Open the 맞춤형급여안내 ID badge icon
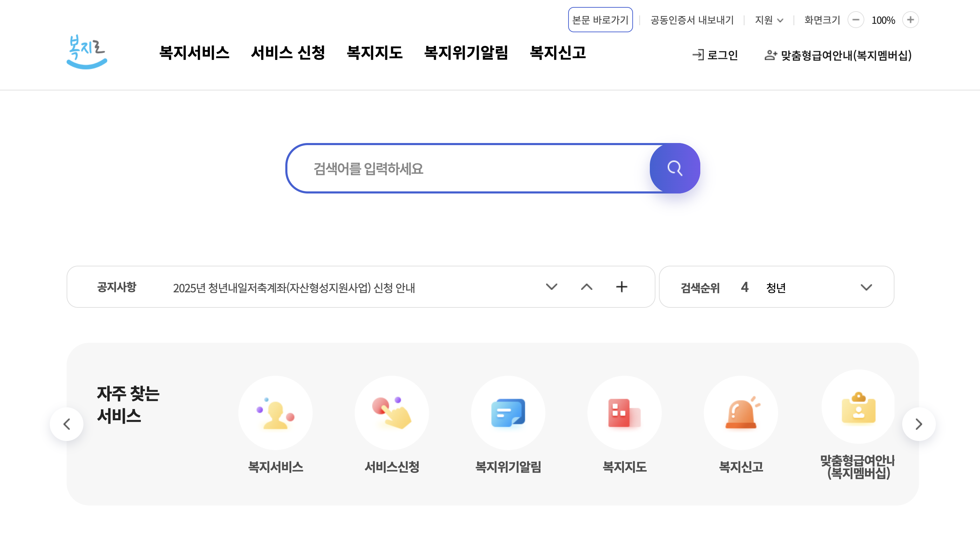Image resolution: width=980 pixels, height=537 pixels. tap(858, 407)
